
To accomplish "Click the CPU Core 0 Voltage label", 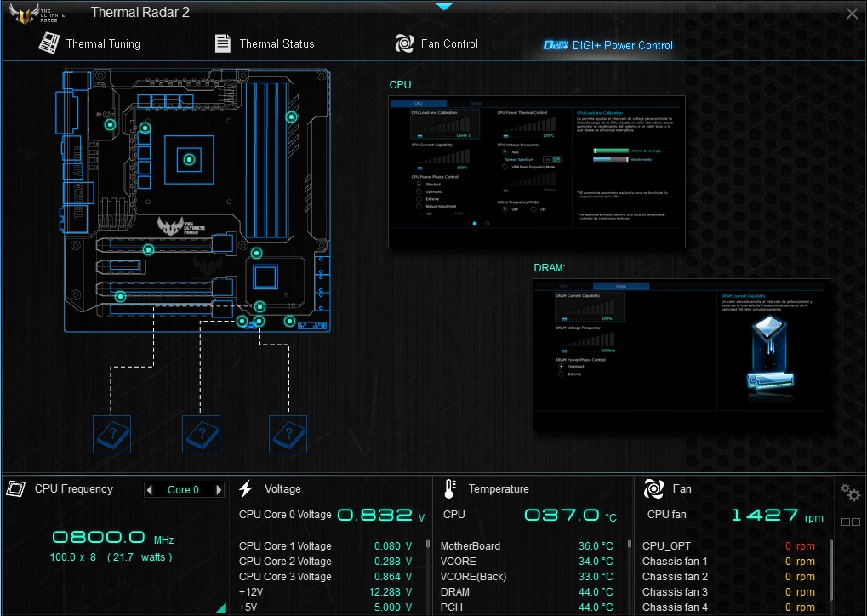I will coord(285,515).
